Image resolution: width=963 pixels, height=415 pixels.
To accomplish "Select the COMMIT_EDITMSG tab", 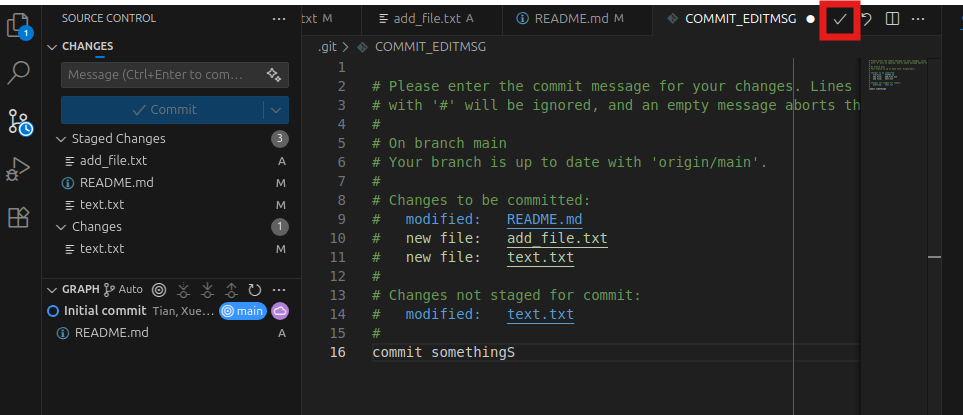I will 740,18.
